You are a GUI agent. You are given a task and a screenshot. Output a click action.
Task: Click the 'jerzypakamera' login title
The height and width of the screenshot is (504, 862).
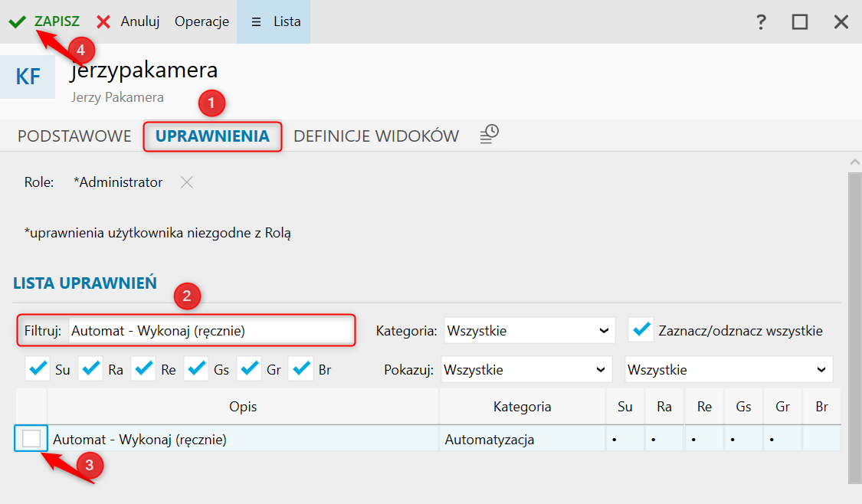[x=144, y=70]
